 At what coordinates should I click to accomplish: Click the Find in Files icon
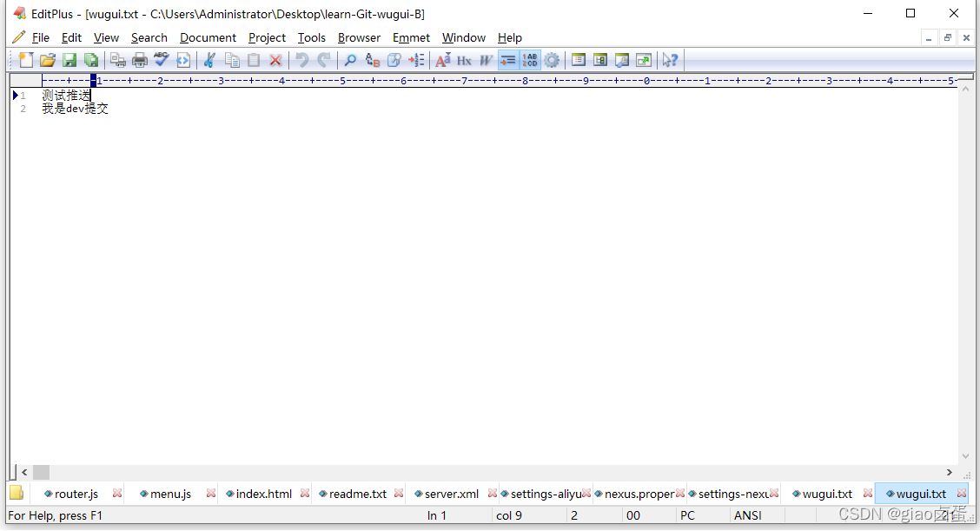coord(394,60)
